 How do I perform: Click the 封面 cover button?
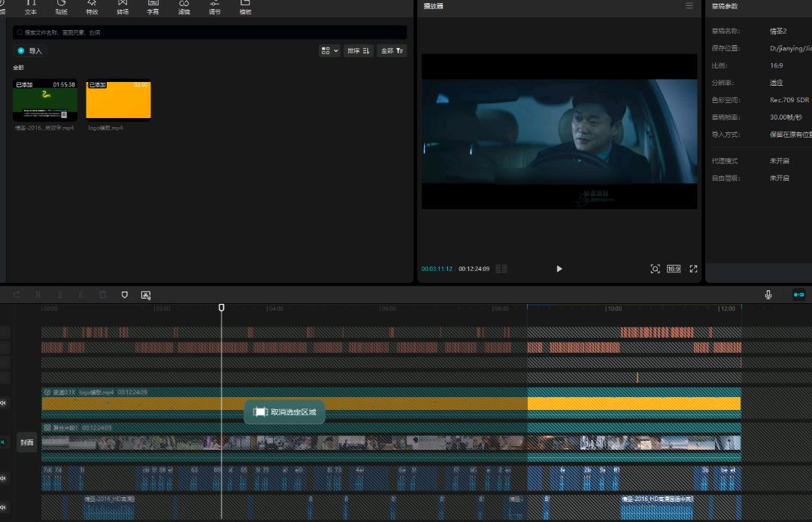pyautogui.click(x=27, y=442)
